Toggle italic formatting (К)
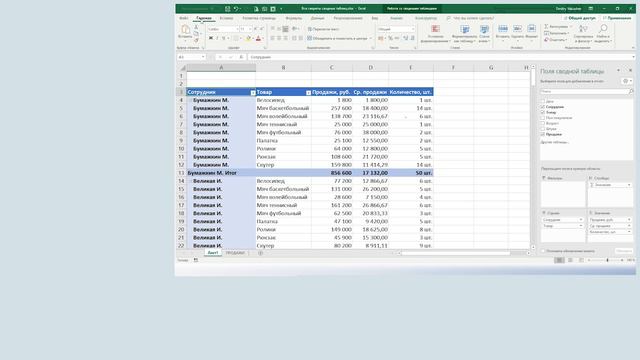 pos(217,38)
